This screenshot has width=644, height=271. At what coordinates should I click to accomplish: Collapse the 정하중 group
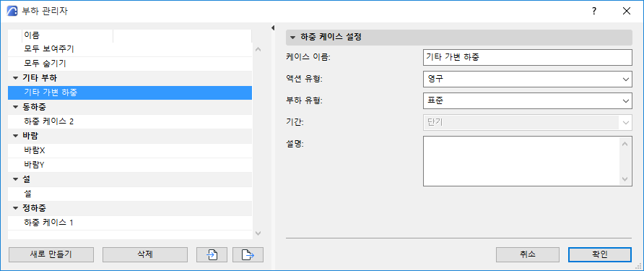pyautogui.click(x=16, y=208)
